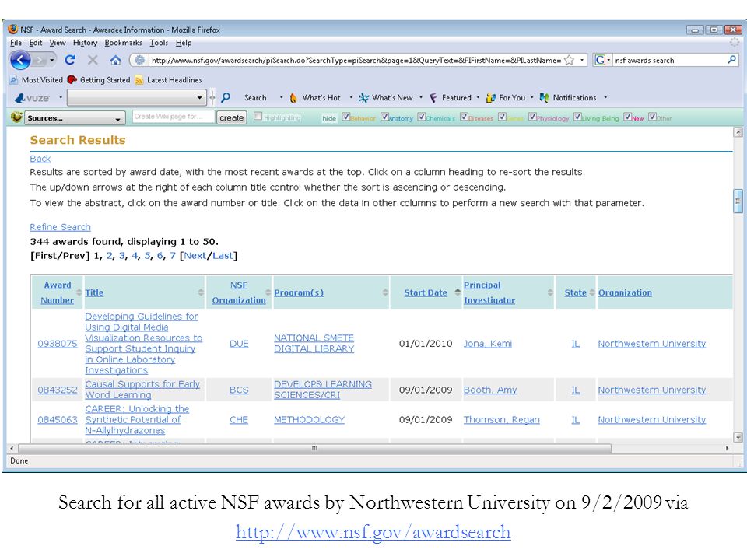Open the History menu

pyautogui.click(x=86, y=43)
